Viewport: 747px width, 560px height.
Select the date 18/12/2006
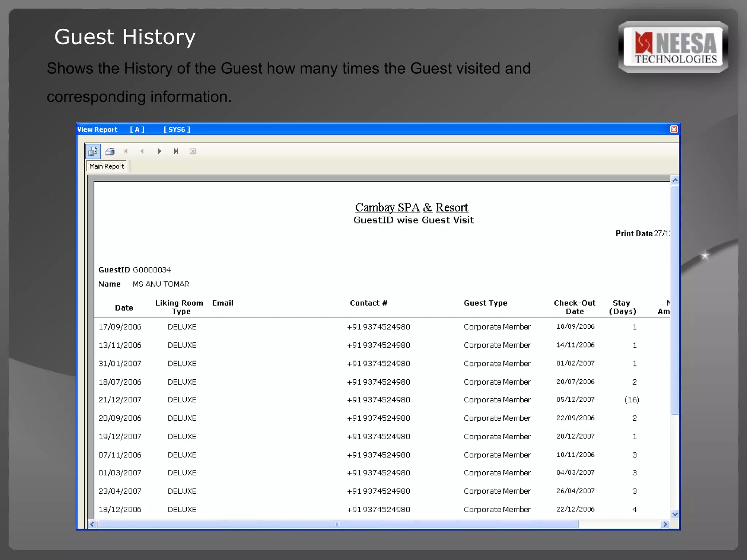coord(120,509)
